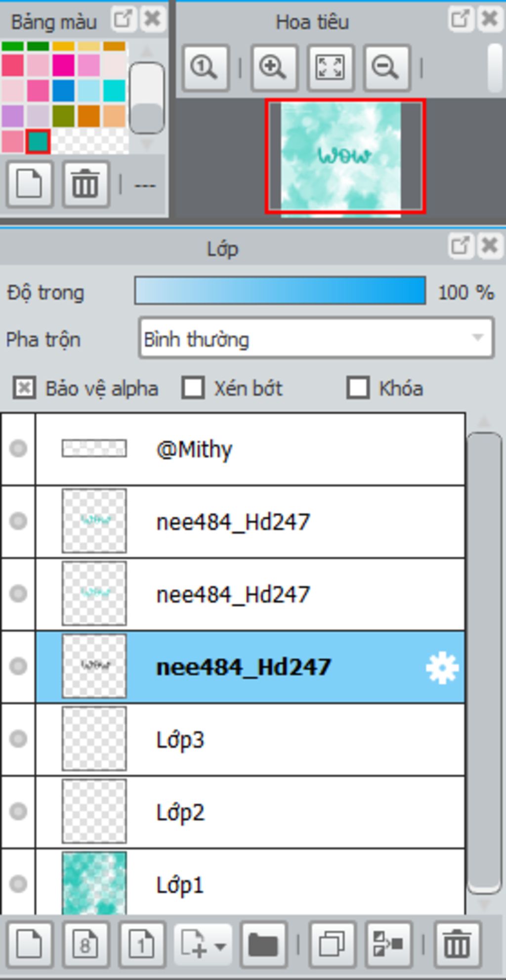
Task: Create a new 1-bit layer
Action: pos(142,945)
